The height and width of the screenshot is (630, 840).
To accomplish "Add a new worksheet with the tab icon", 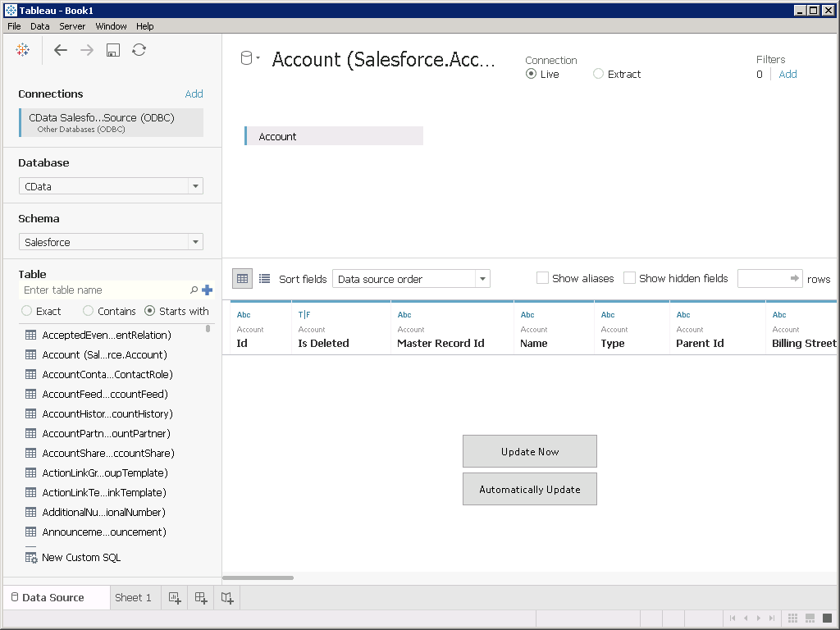I will pyautogui.click(x=175, y=598).
